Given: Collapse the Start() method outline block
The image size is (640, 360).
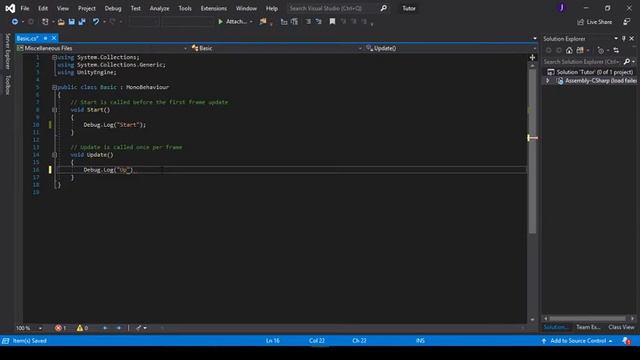Looking at the screenshot, I should point(54,110).
